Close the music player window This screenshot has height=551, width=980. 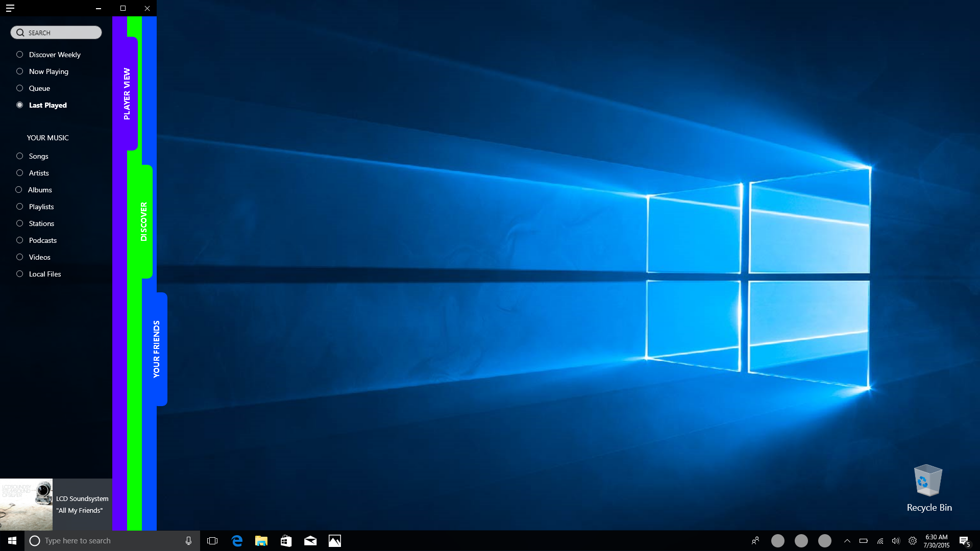click(147, 8)
